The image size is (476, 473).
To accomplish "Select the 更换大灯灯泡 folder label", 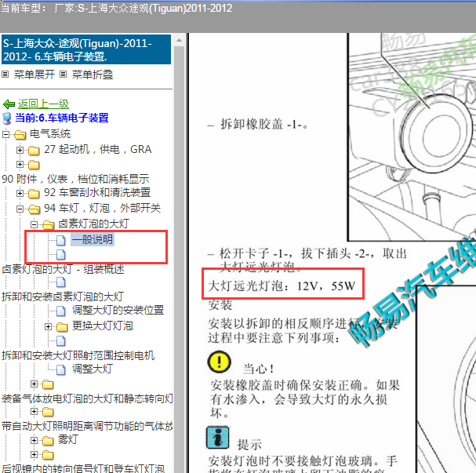I will pos(103,326).
